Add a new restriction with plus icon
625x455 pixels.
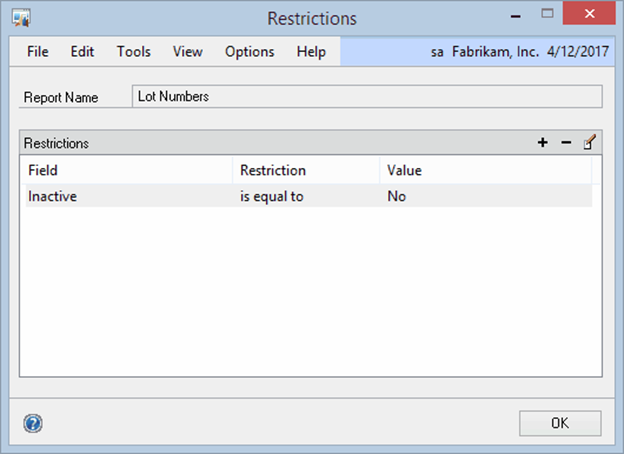(542, 142)
